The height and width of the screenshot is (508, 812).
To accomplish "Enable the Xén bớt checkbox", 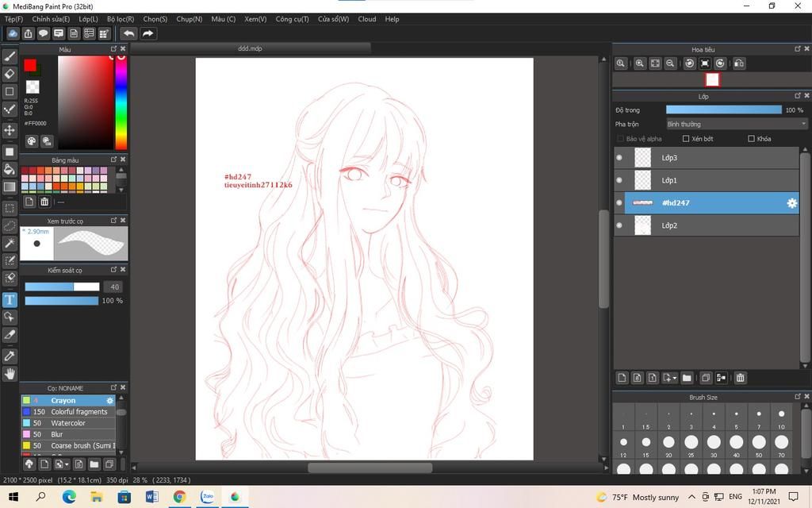I will 686,139.
